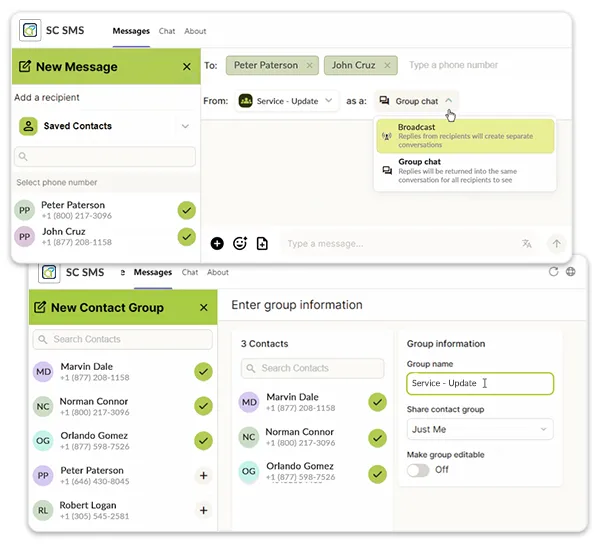Click the insert template document icon
Screen dimensions: 600x550
click(262, 243)
